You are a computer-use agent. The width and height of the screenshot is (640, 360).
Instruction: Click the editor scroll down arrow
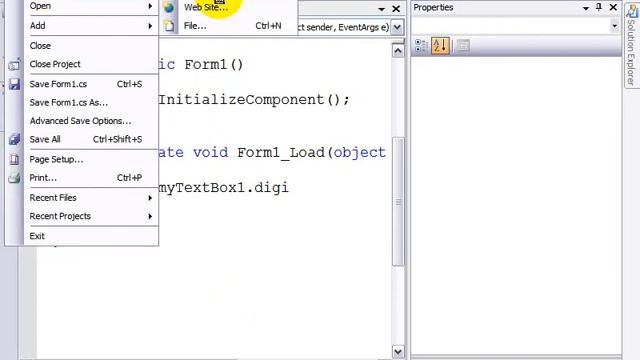tap(398, 351)
